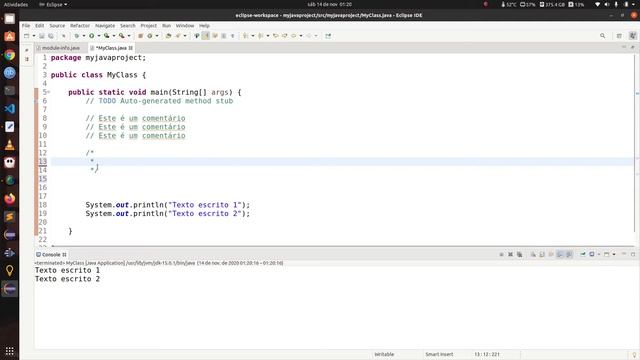This screenshot has width=640, height=360.
Task: Click on highlighted editor line 13
Action: tap(342, 162)
